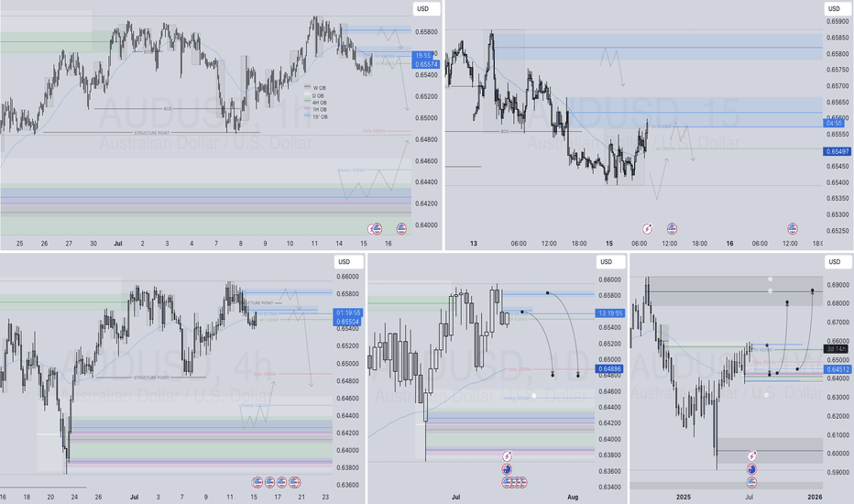Click '15' date label on 15 chart time axis
This screenshot has height=504, width=854.
[609, 244]
